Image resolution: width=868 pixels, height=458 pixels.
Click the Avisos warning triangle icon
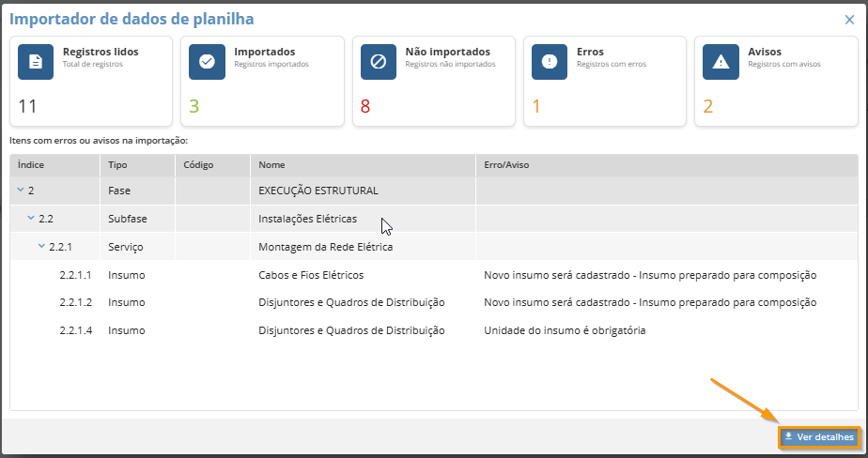(x=721, y=61)
